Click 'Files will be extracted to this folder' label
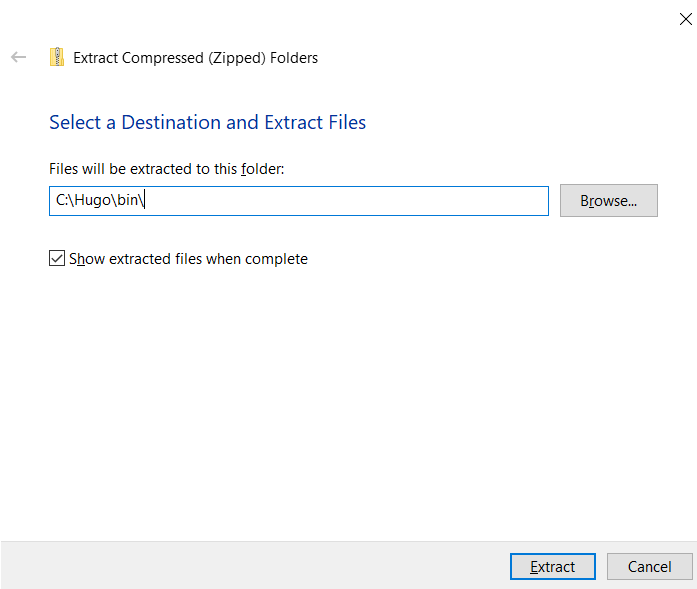Screen dimensions: 697x589 166,169
